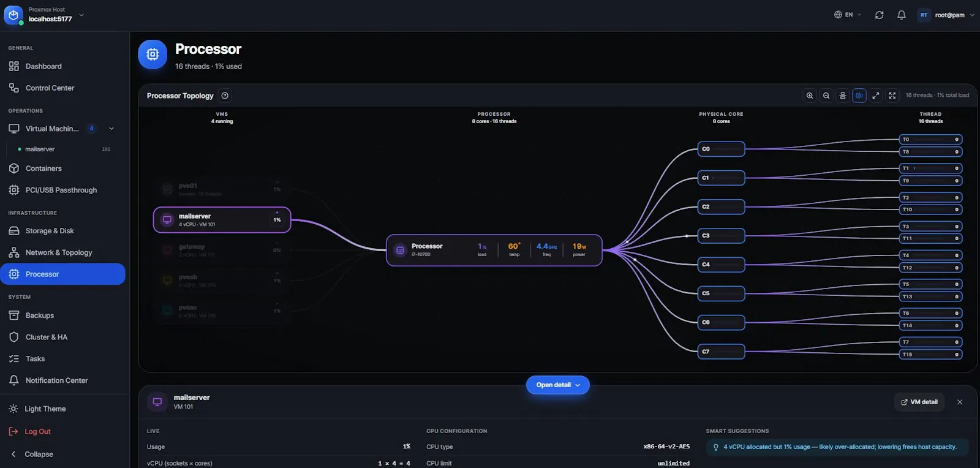Select physical core C5 node
Screen dimensions: 980x468
tap(722, 293)
